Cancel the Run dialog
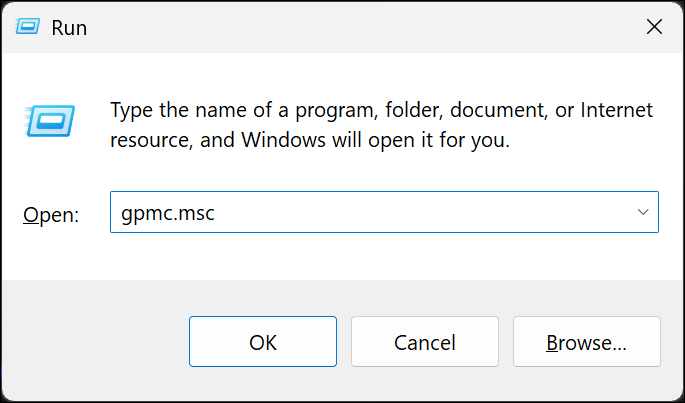The height and width of the screenshot is (403, 685). pyautogui.click(x=425, y=342)
